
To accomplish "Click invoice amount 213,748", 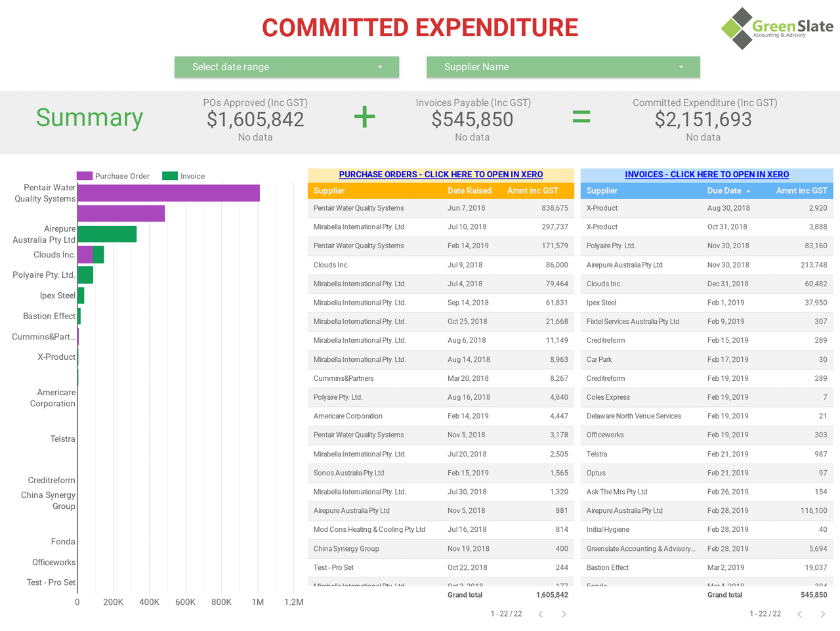I will 814,265.
